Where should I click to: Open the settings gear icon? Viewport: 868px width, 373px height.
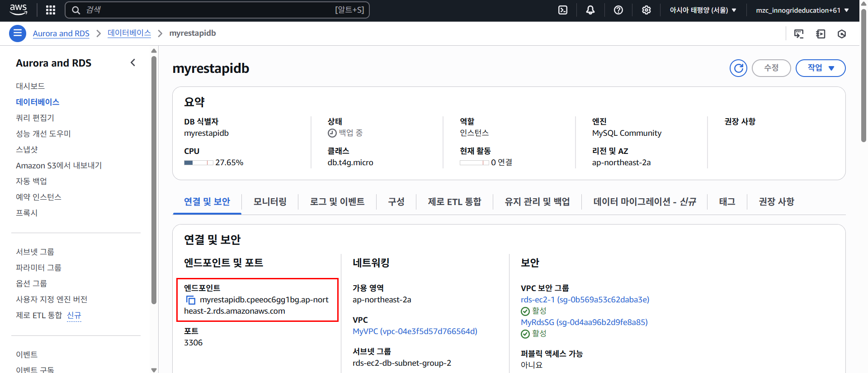(x=646, y=10)
